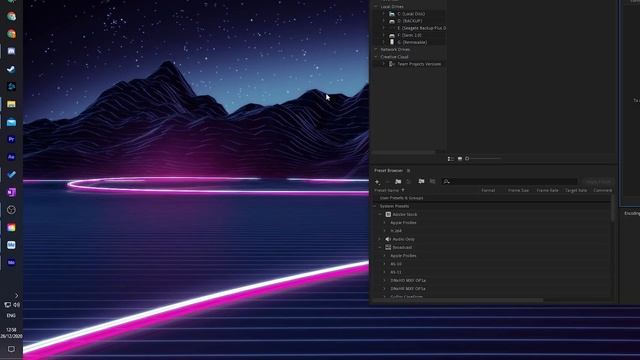This screenshot has height=360, width=640.
Task: Click the network icon in system tray
Action: (x=7, y=305)
